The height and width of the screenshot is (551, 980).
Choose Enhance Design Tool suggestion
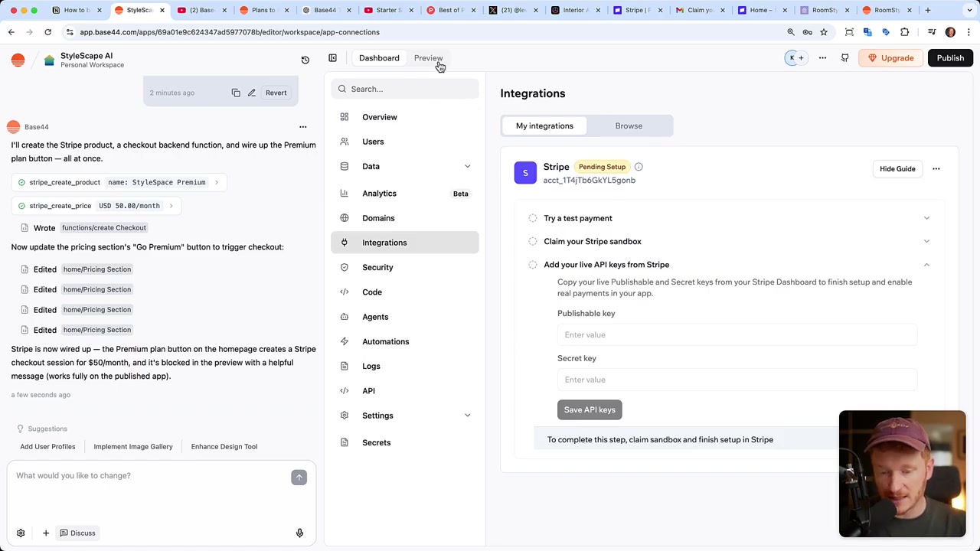224,446
